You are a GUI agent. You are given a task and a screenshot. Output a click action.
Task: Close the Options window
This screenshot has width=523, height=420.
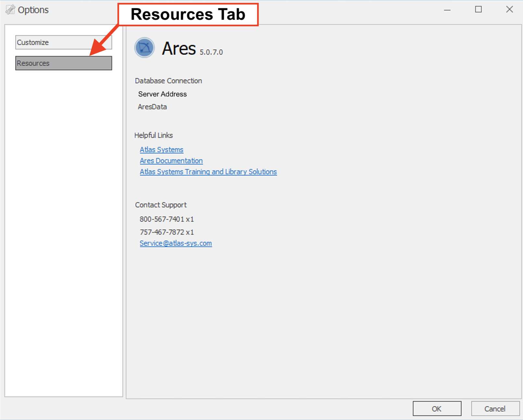(x=509, y=9)
